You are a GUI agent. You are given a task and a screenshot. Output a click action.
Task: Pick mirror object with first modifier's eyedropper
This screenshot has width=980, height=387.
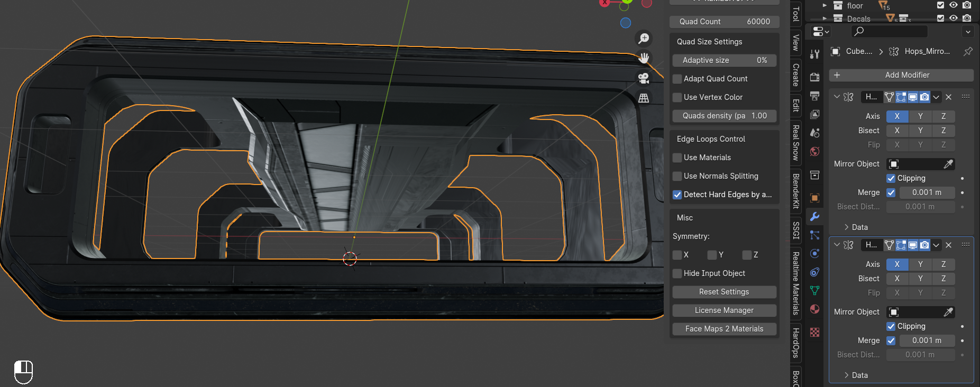(948, 164)
